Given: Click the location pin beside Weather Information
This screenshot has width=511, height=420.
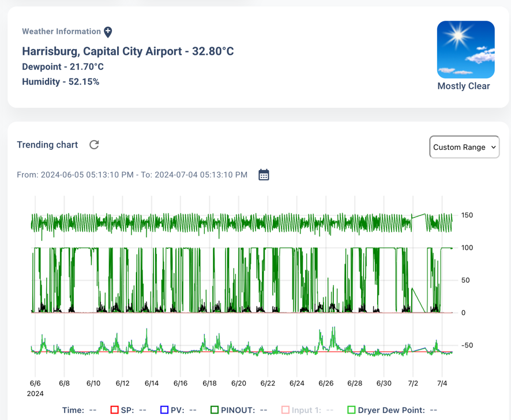Looking at the screenshot, I should 107,32.
